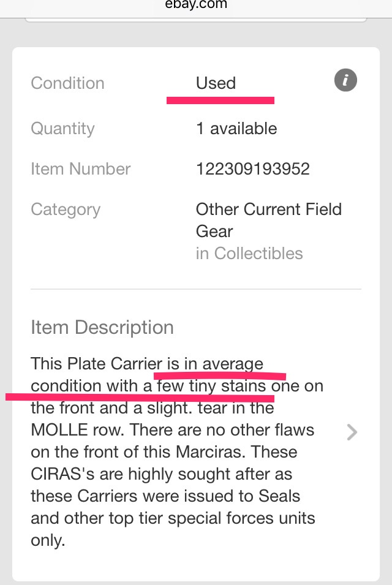392x585 pixels.
Task: Select the "Used" condition value
Action: click(216, 83)
